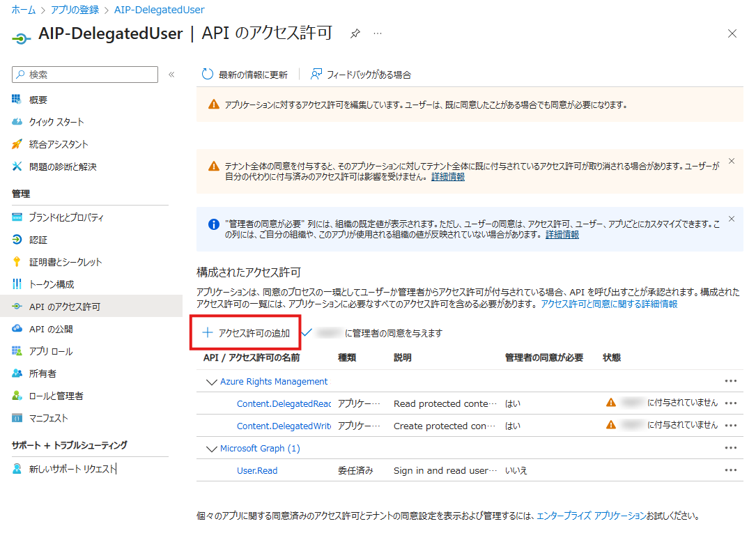Viewport: 756px width, 549px height.
Task: Open 証明書とシークレット in the sidebar
Action: (65, 262)
